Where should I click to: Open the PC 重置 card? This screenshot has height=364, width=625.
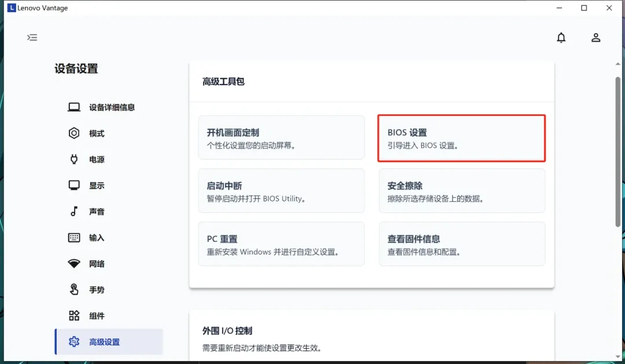coord(281,244)
